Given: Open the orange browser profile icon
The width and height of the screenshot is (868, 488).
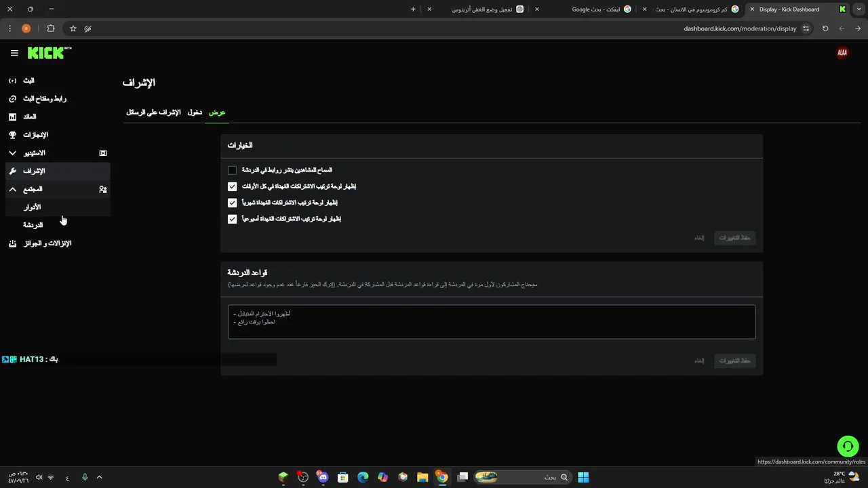Looking at the screenshot, I should (26, 28).
